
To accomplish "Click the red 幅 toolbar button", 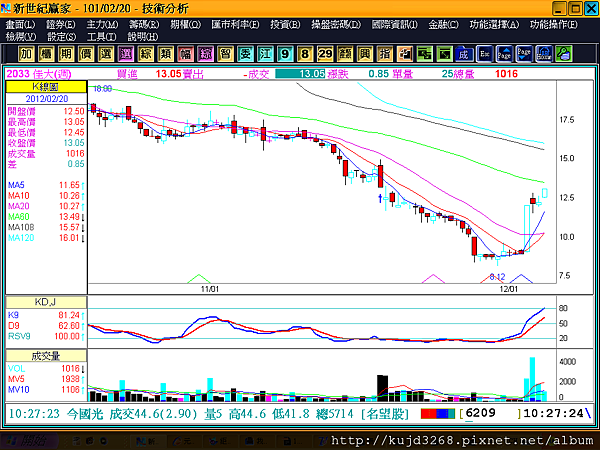I will point(186,54).
